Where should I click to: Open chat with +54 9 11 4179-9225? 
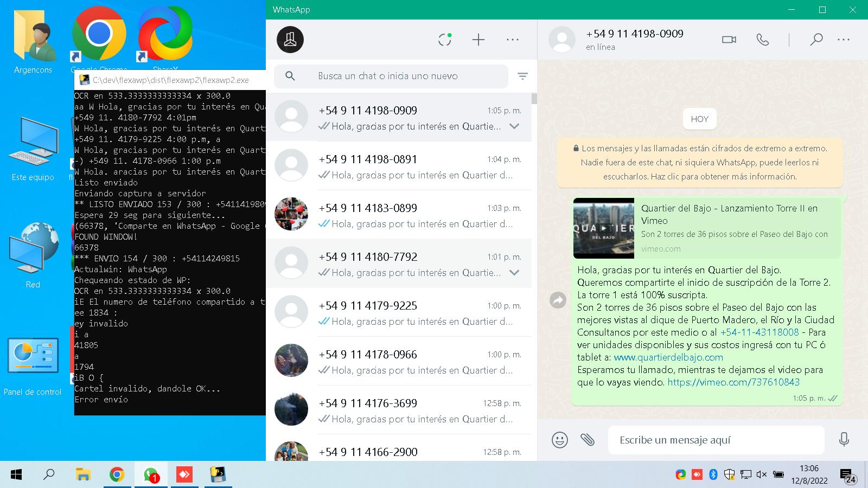click(x=399, y=312)
